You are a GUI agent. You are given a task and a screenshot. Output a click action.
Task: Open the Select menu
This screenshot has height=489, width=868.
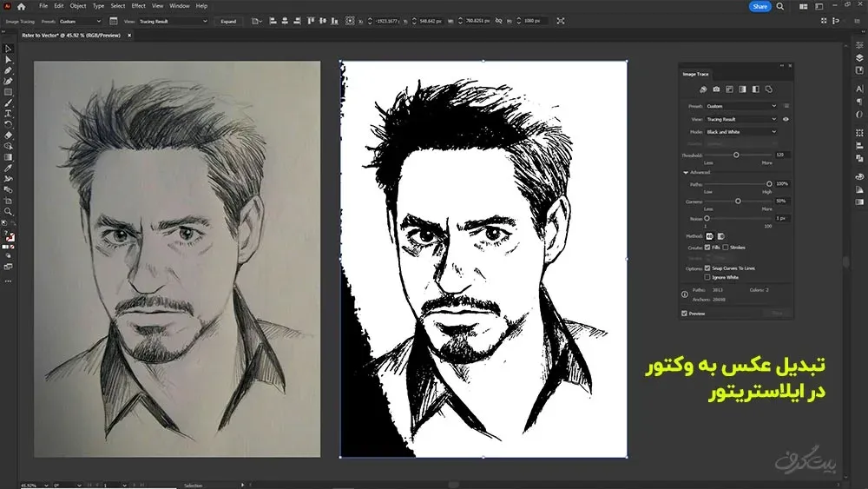(118, 6)
